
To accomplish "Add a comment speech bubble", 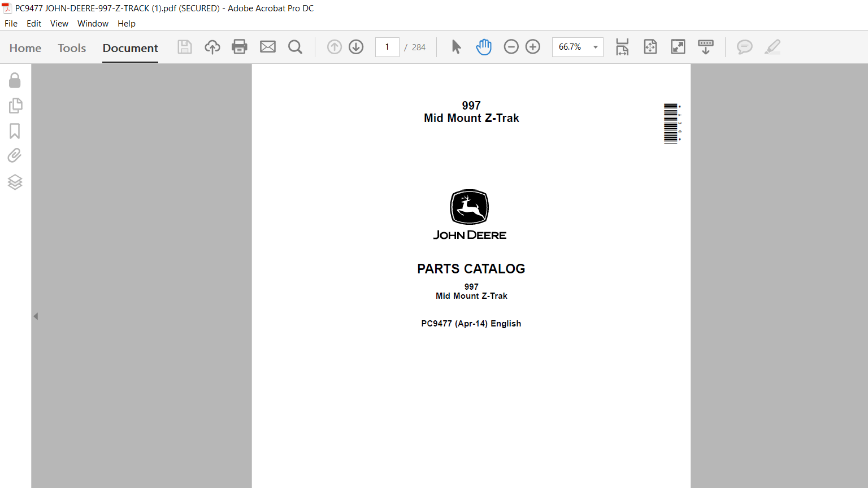I will (745, 47).
